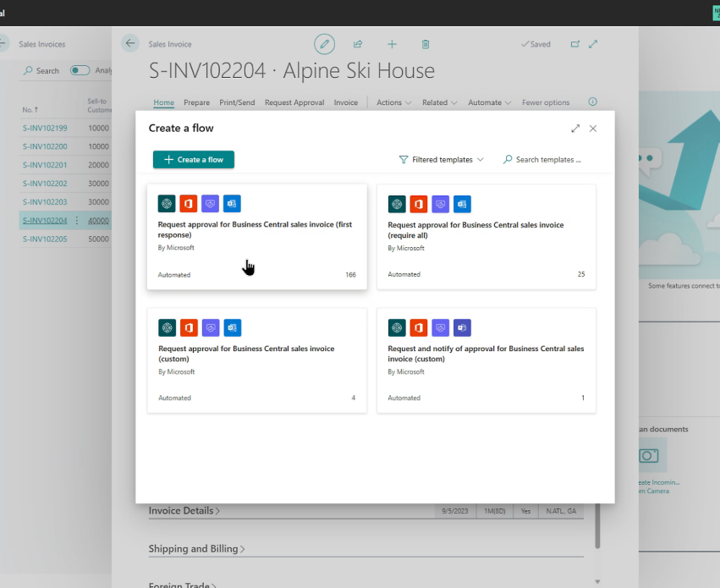This screenshot has height=588, width=720.
Task: Open invoice S-INV102205 from the list
Action: 45,239
